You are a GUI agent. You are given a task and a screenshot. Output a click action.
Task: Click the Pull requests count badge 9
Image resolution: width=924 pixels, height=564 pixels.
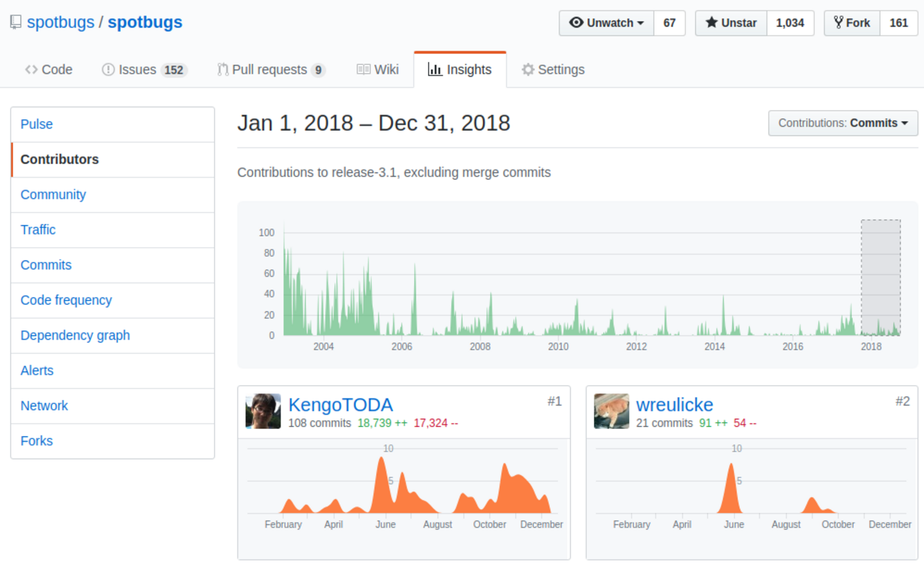click(x=318, y=70)
